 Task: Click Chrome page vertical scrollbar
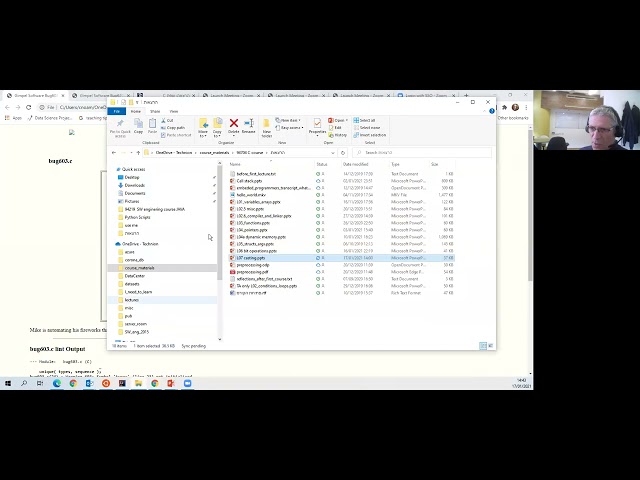530,204
